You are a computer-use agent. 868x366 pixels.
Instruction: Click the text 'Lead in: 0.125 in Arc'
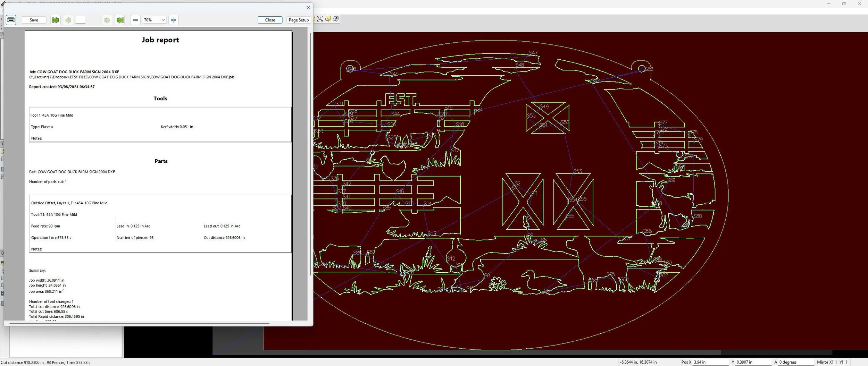click(x=133, y=226)
